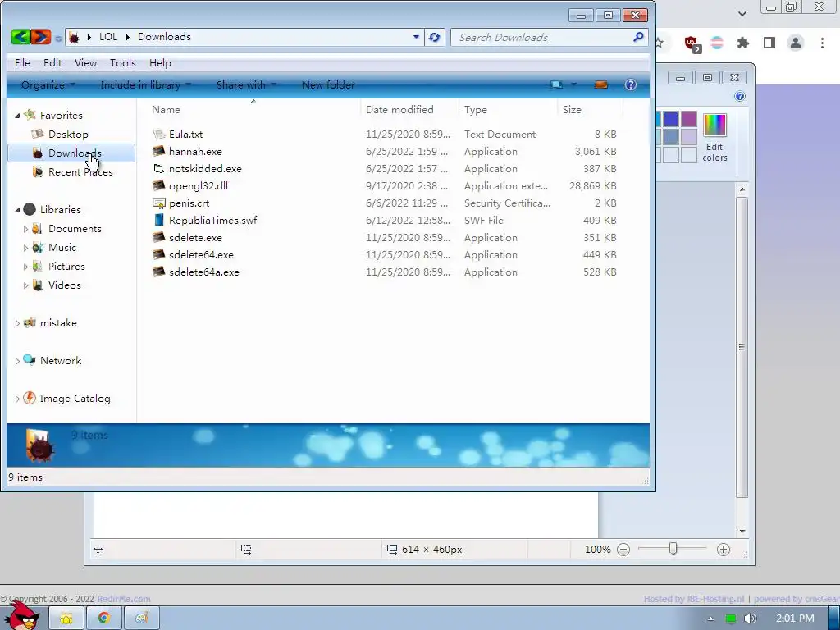Screen dimensions: 840x630
Task: Click the green Back navigation arrow
Action: (21, 37)
